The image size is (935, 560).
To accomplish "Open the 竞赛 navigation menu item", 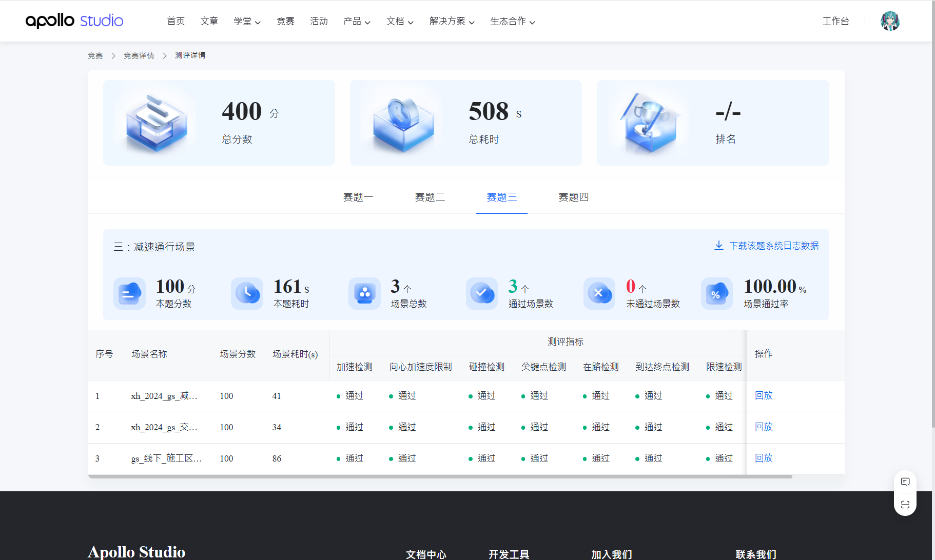I will pos(285,21).
